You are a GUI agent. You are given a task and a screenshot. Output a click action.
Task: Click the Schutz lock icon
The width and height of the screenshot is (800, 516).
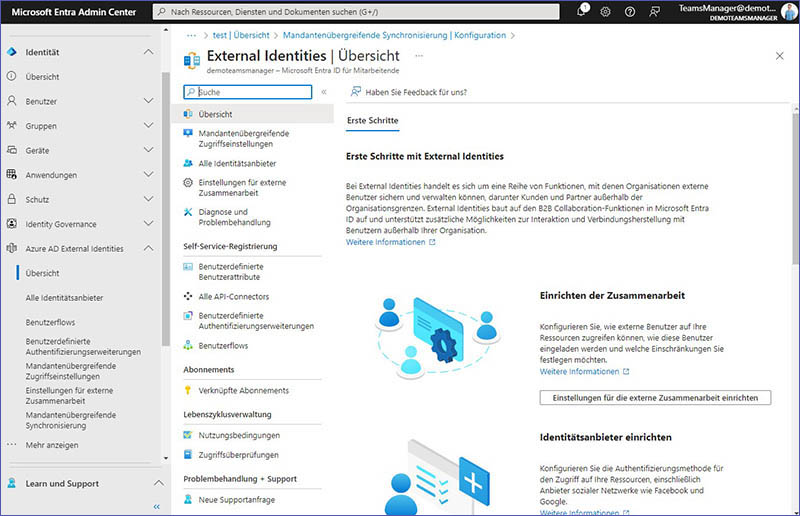12,199
